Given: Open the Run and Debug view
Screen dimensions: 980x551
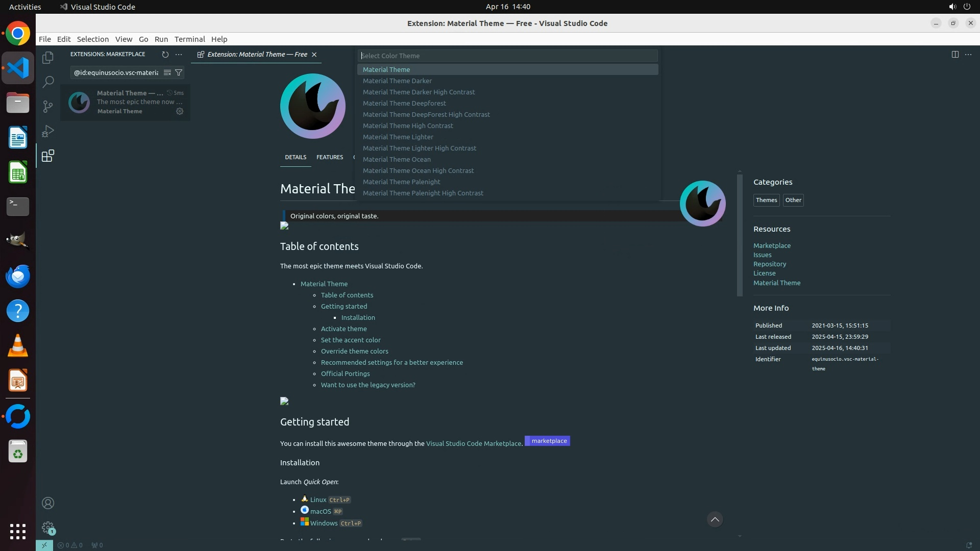Looking at the screenshot, I should click(x=48, y=131).
